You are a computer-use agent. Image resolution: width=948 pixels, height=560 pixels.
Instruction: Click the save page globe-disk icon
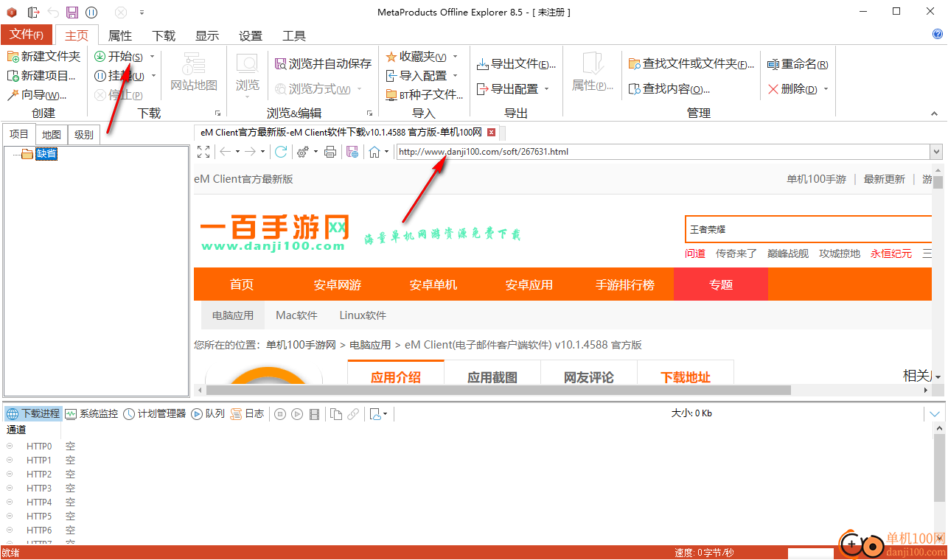point(352,152)
